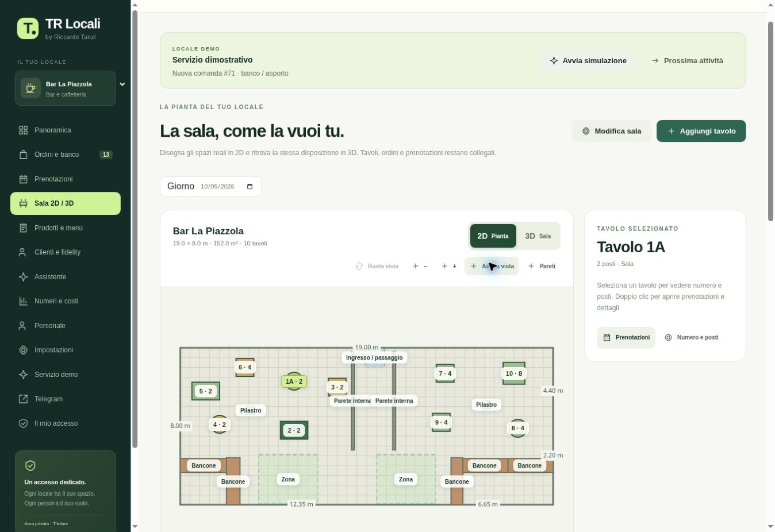Screen dimensions: 775x532
Task: Open Panoramica from the sidebar
Action: point(66,130)
